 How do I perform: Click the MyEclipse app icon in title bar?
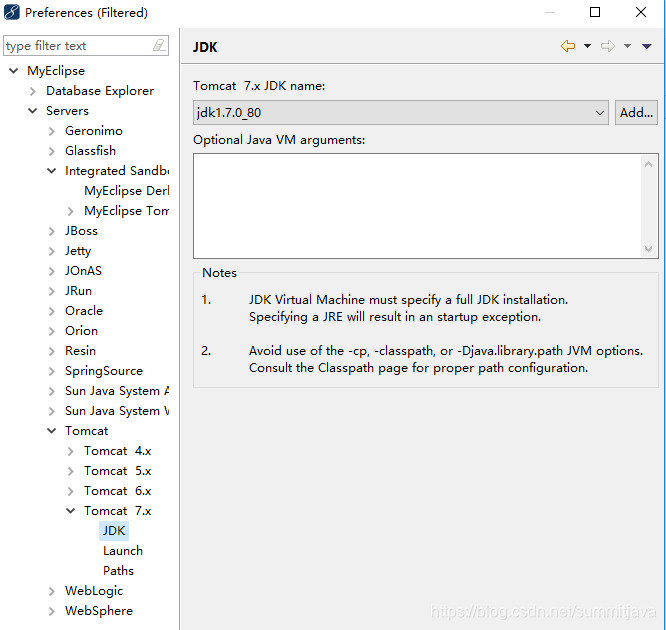tap(11, 12)
